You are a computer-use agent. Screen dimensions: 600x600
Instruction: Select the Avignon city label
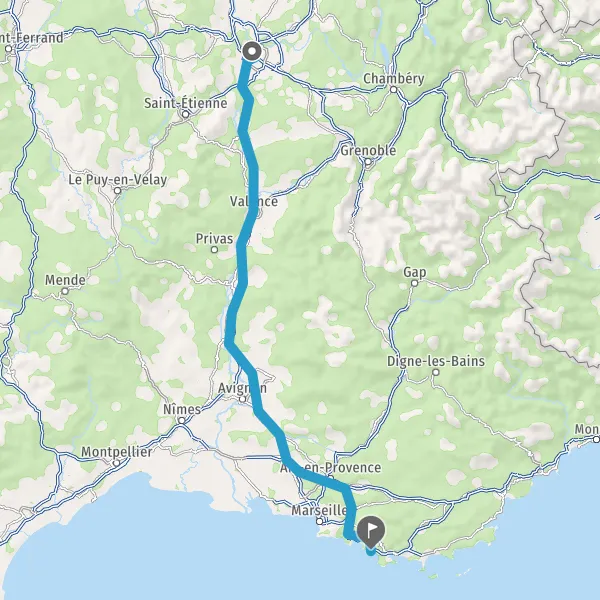coord(242,388)
